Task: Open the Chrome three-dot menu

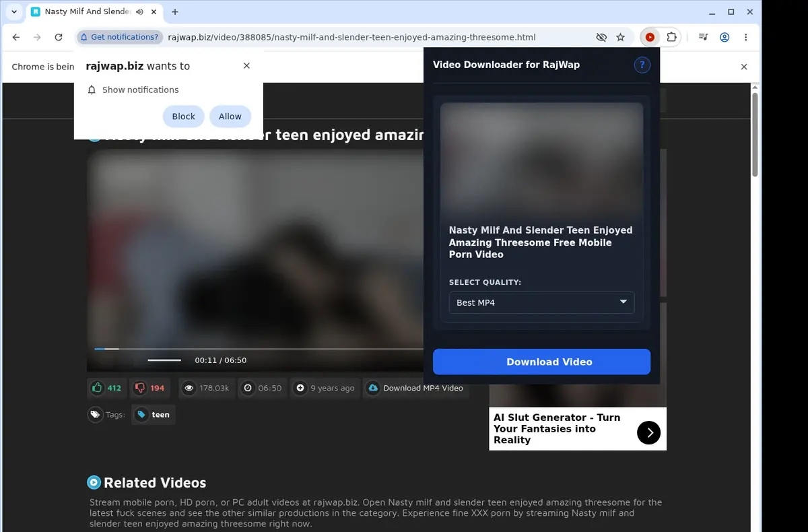Action: [x=746, y=38]
